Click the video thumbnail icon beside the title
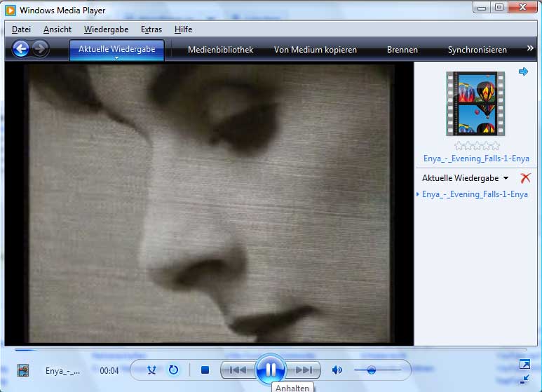The height and width of the screenshot is (392, 542). (x=23, y=370)
